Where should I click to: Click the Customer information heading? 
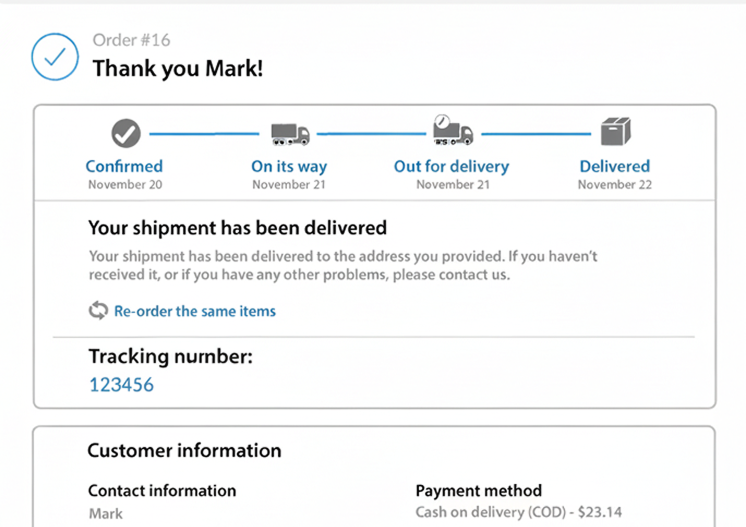(184, 451)
